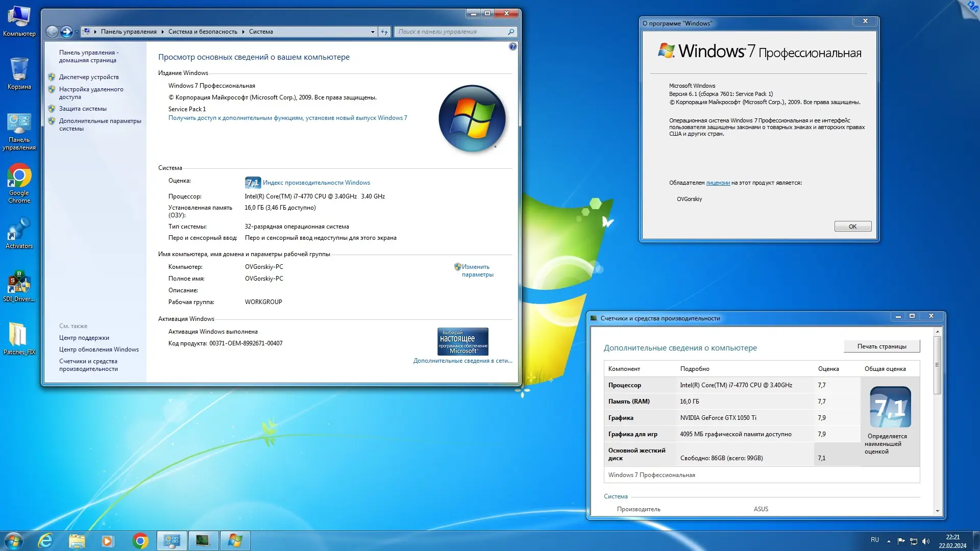980x551 pixels.
Task: Open Windows Media Player taskbar icon
Action: [x=108, y=541]
